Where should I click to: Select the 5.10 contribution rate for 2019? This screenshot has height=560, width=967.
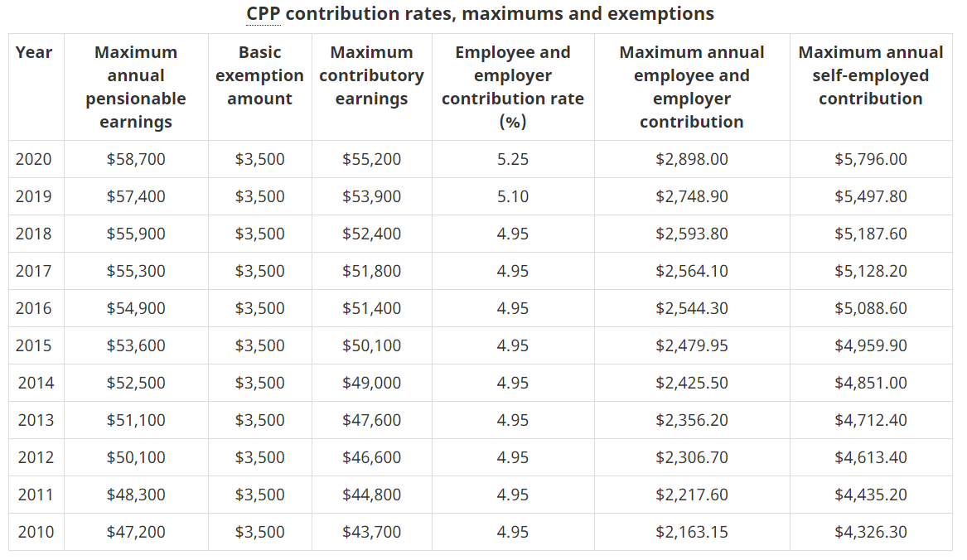513,196
